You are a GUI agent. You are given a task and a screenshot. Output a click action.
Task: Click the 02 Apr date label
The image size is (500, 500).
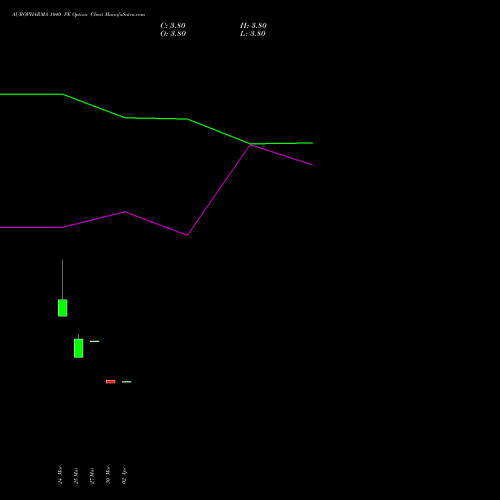(124, 475)
